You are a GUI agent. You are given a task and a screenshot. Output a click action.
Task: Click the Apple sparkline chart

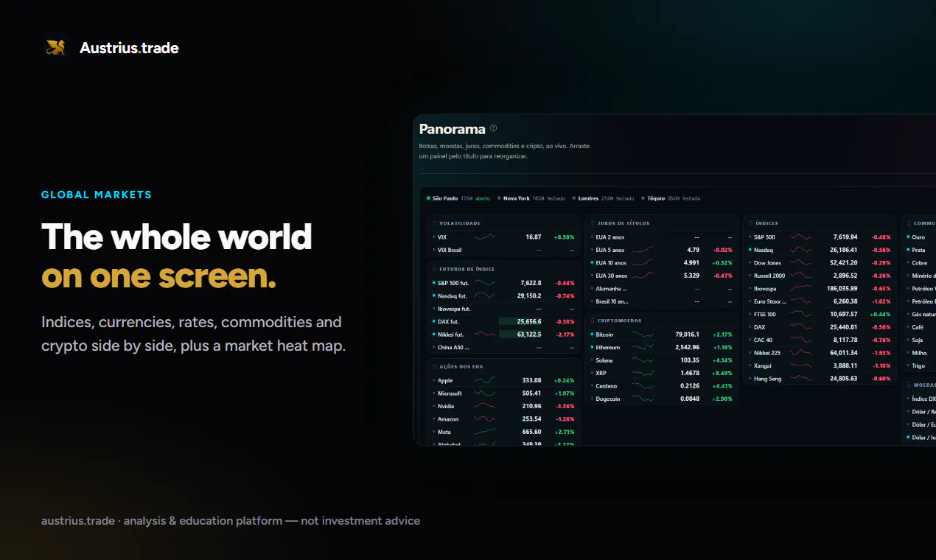[x=484, y=380]
